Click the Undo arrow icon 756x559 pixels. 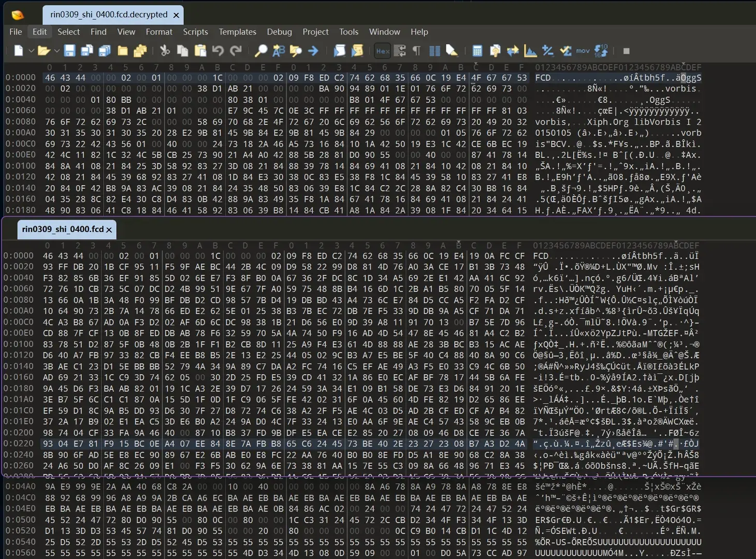tap(218, 51)
